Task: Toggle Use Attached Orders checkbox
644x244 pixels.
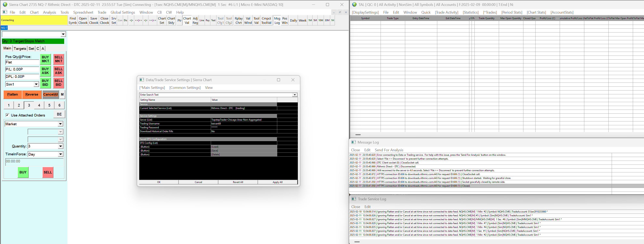Action: click(x=8, y=115)
